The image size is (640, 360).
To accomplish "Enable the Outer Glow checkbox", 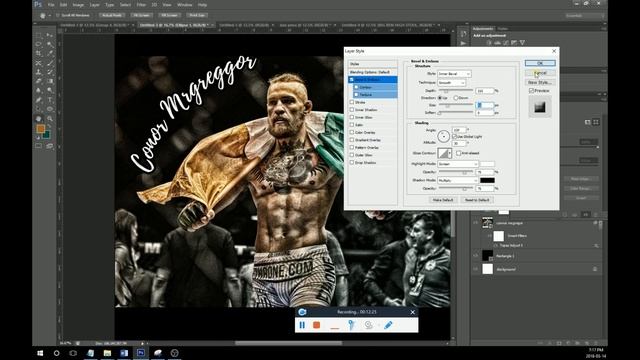I will [352, 155].
